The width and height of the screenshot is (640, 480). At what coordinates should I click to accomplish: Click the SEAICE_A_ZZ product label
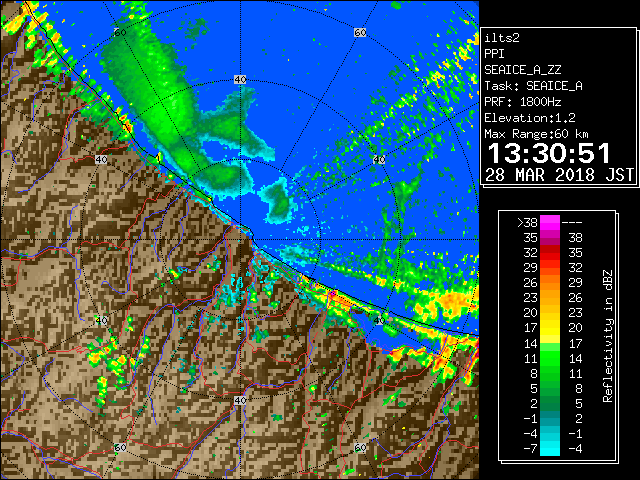pyautogui.click(x=522, y=70)
